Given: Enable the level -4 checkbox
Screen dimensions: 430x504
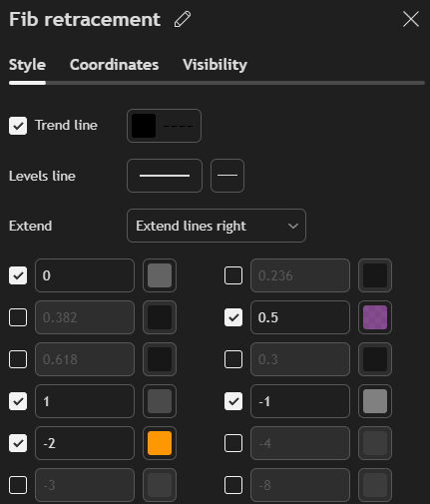Looking at the screenshot, I should (x=233, y=443).
